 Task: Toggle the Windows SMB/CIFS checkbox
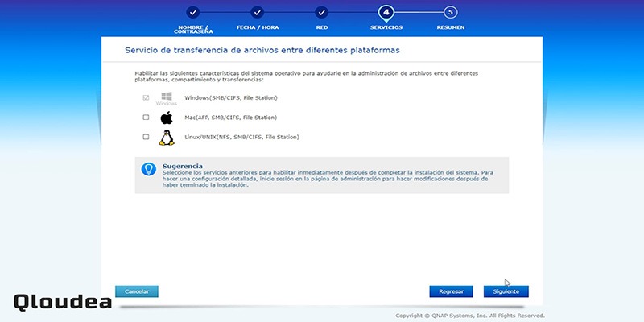146,97
